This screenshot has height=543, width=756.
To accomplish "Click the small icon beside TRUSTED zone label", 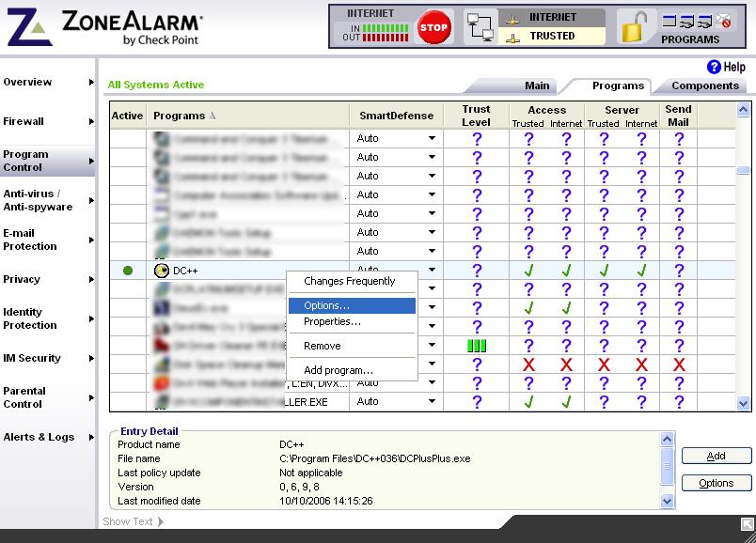I will coord(512,38).
